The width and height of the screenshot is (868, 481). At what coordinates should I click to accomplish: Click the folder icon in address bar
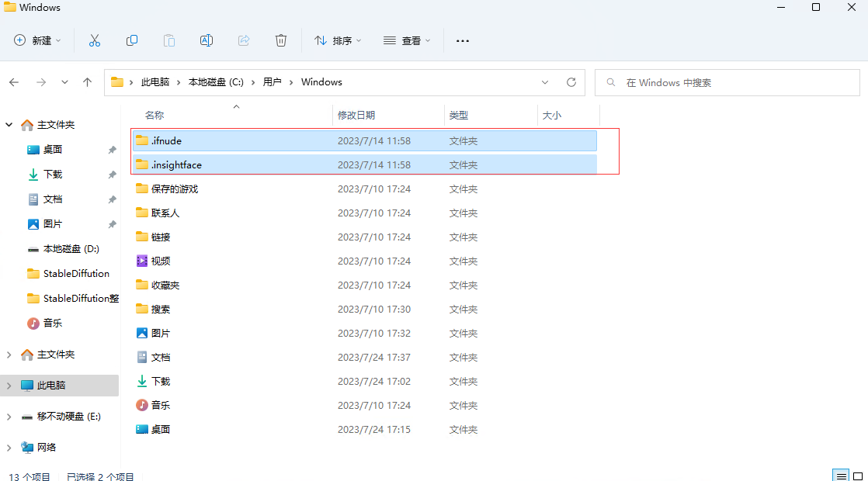[x=116, y=81]
